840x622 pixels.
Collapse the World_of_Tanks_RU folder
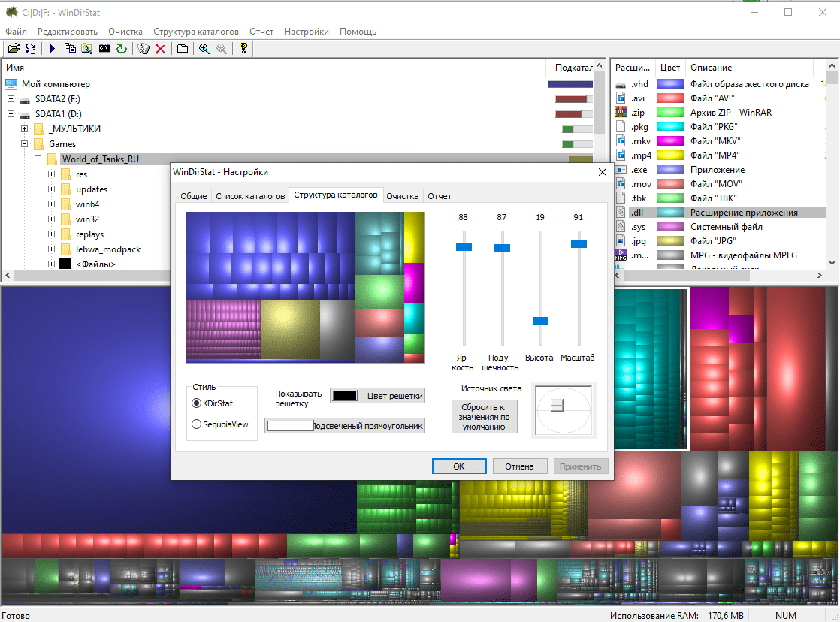coord(38,159)
